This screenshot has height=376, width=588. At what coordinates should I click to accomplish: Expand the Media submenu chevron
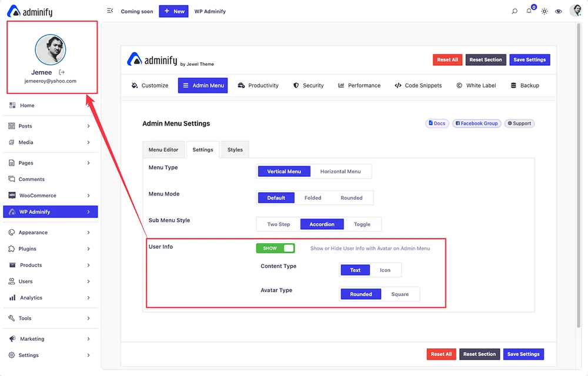89,142
